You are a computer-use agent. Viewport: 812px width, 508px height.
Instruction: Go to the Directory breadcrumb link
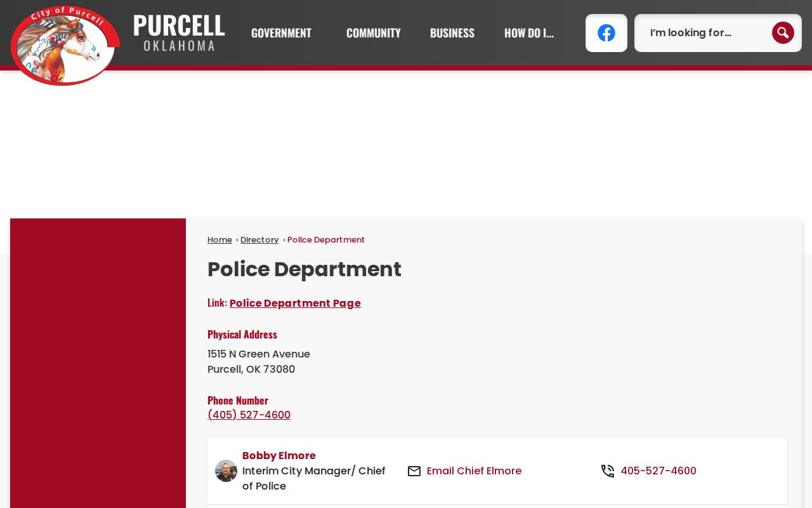259,240
